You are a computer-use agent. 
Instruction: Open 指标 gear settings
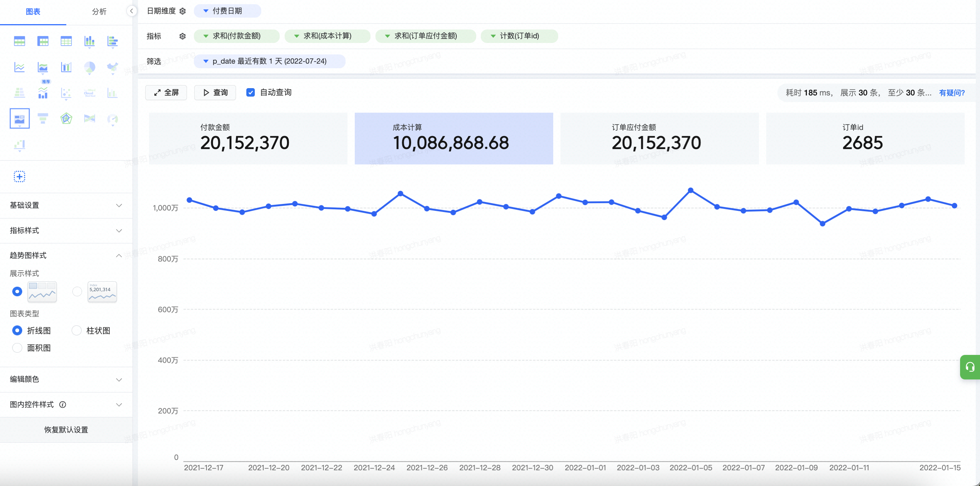(x=183, y=36)
